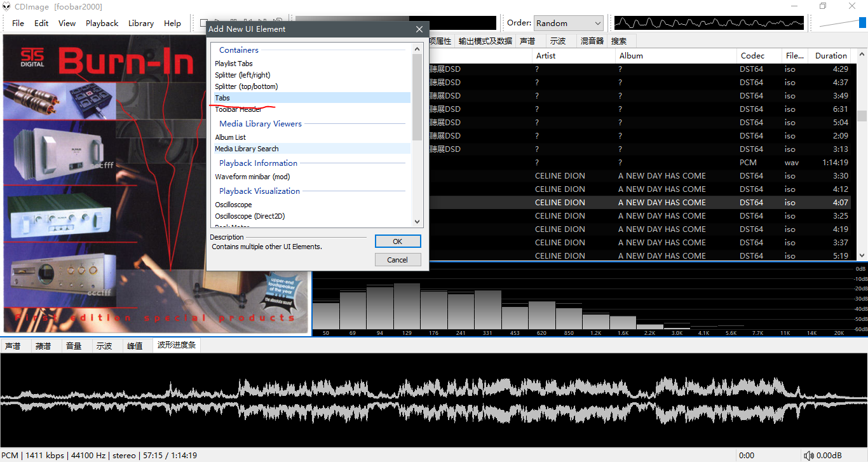Open the 混音器 tab above the playlist
Viewport: 868px width, 462px height.
592,41
